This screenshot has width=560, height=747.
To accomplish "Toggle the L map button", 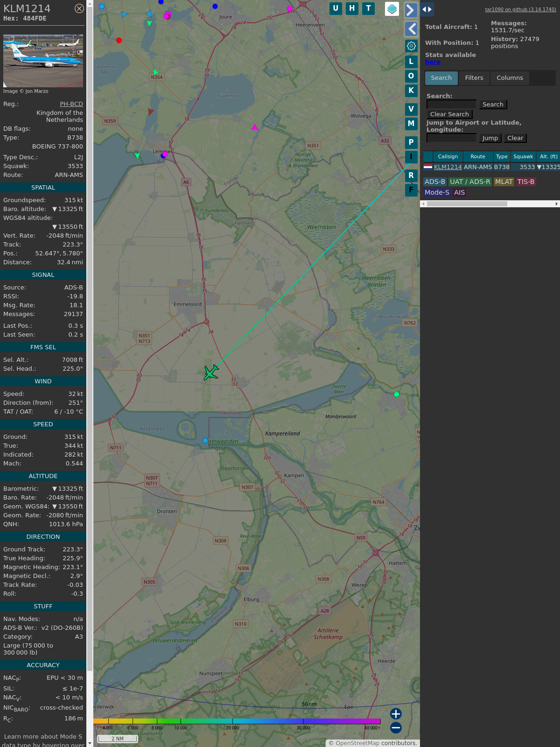I will tap(411, 62).
